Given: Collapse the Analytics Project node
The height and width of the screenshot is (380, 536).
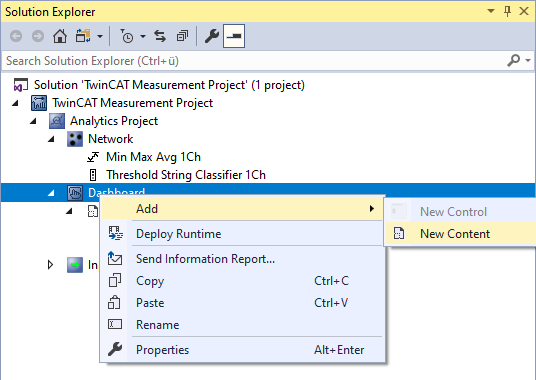Looking at the screenshot, I should pos(33,121).
